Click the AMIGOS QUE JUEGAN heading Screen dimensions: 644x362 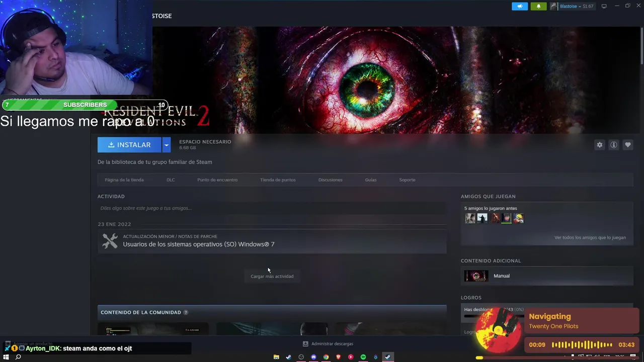[488, 197]
